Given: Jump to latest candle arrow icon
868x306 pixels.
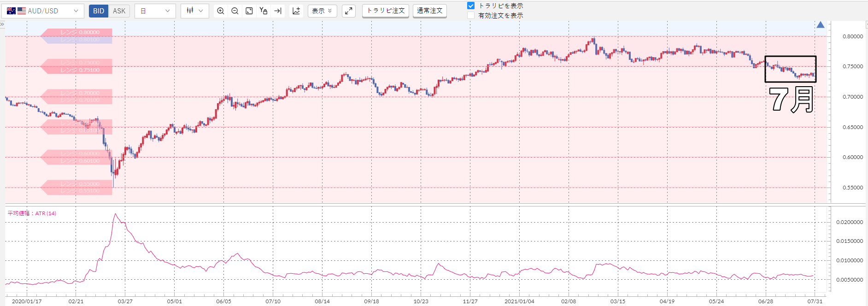Looking at the screenshot, I should tap(278, 11).
